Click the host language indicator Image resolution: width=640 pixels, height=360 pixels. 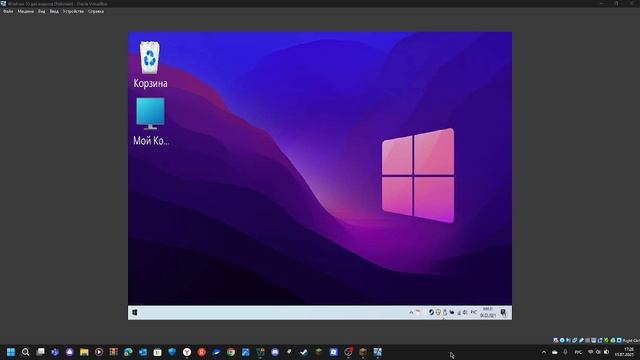pos(578,352)
